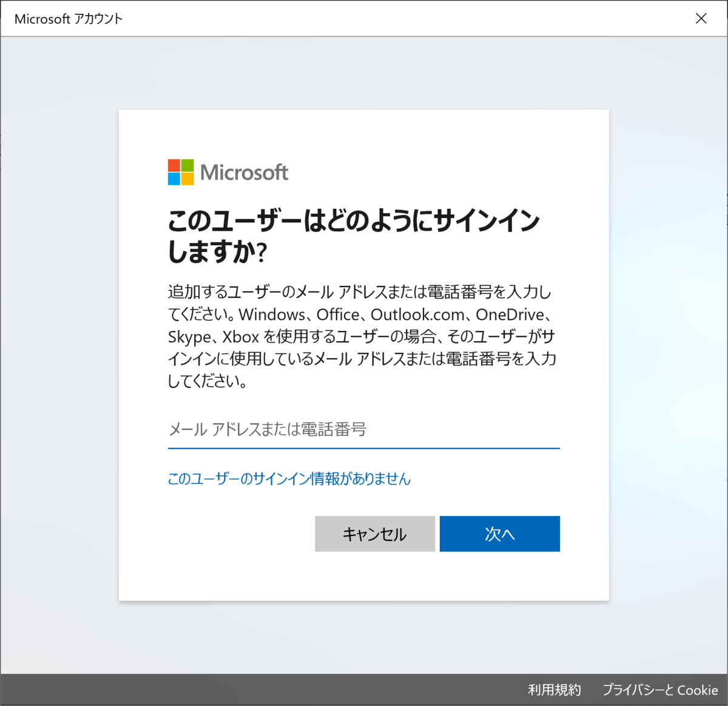Open the 利用規約 link in footer
Screen dimensions: 728x706
[554, 690]
